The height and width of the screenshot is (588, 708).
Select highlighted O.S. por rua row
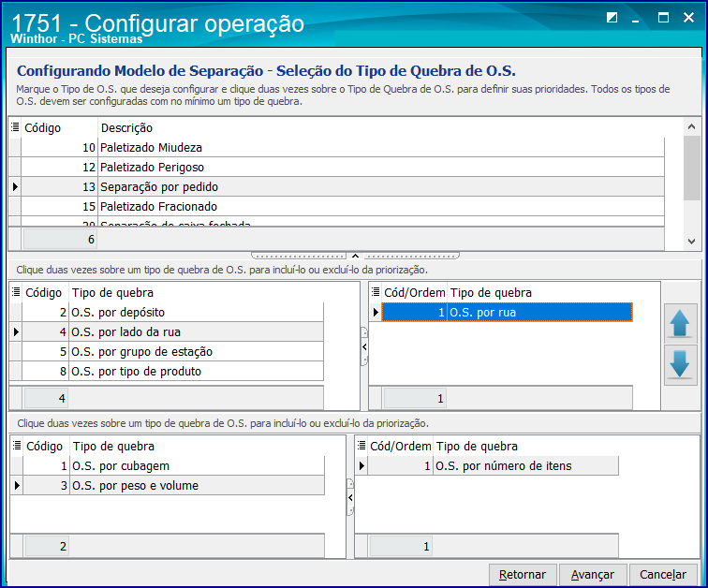[507, 313]
